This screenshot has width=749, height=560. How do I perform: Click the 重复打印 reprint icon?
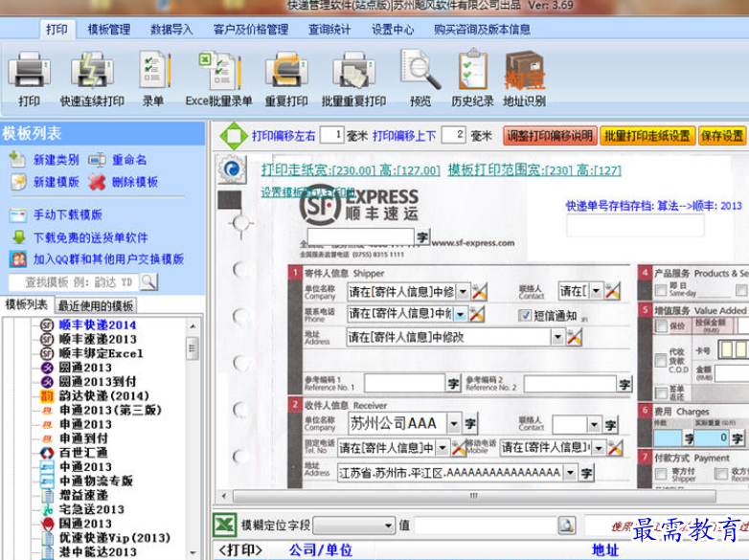[286, 70]
